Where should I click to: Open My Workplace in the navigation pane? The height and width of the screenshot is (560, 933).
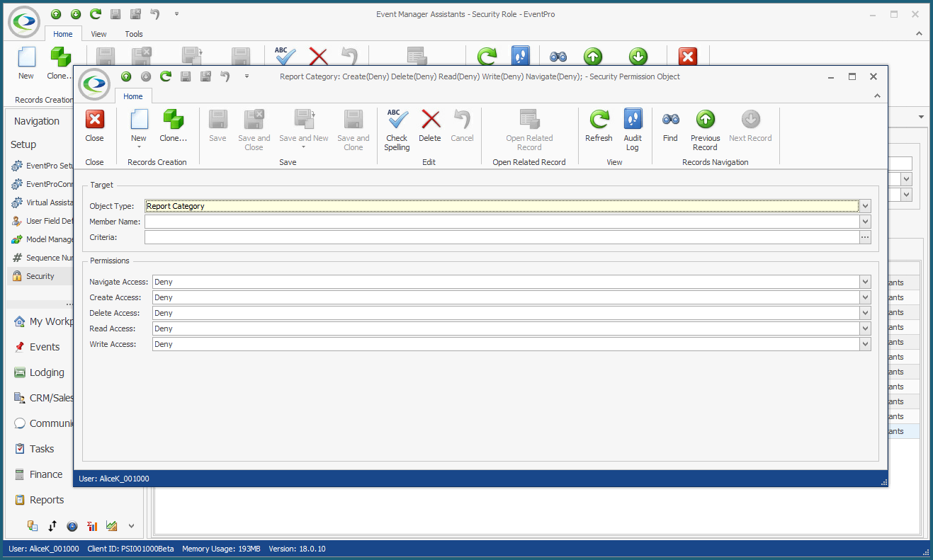(x=43, y=321)
